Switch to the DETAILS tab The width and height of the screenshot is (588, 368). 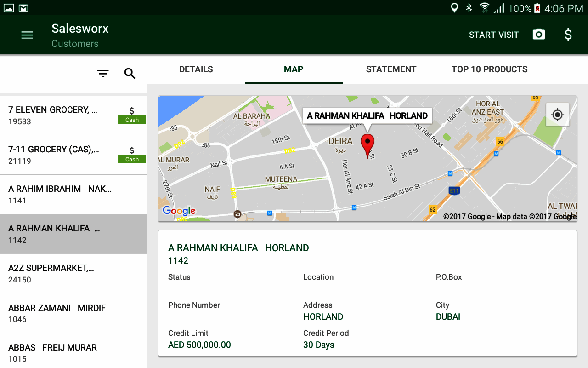pyautogui.click(x=196, y=69)
